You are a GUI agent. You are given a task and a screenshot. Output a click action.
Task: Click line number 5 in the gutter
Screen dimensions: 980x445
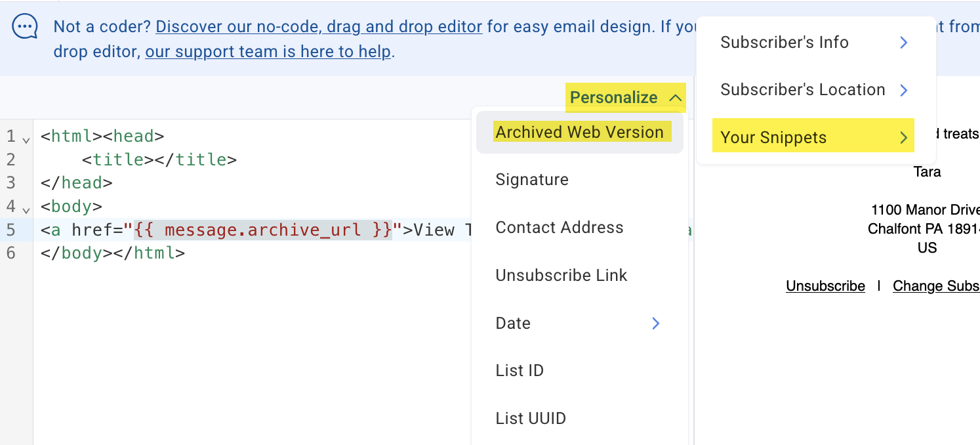coord(10,230)
